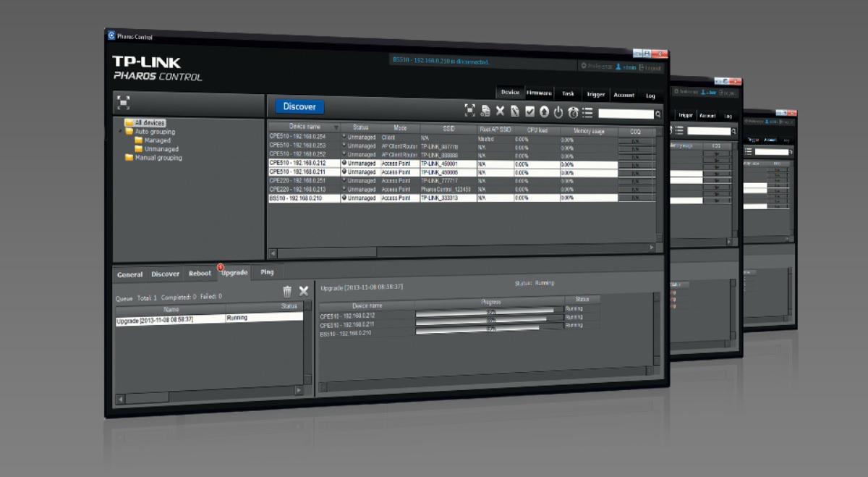Image resolution: width=868 pixels, height=477 pixels.
Task: Select row CPE510 - 192.168.0.253
Action: coord(461,146)
